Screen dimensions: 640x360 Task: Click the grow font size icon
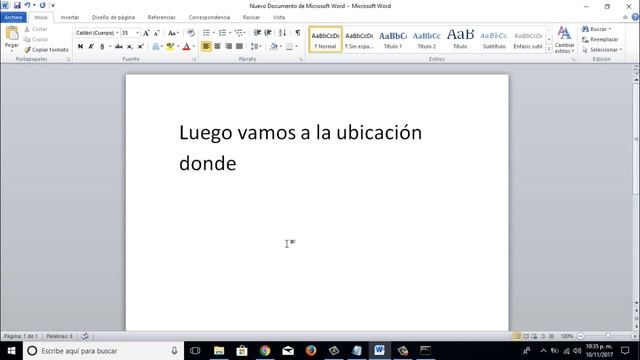click(146, 33)
